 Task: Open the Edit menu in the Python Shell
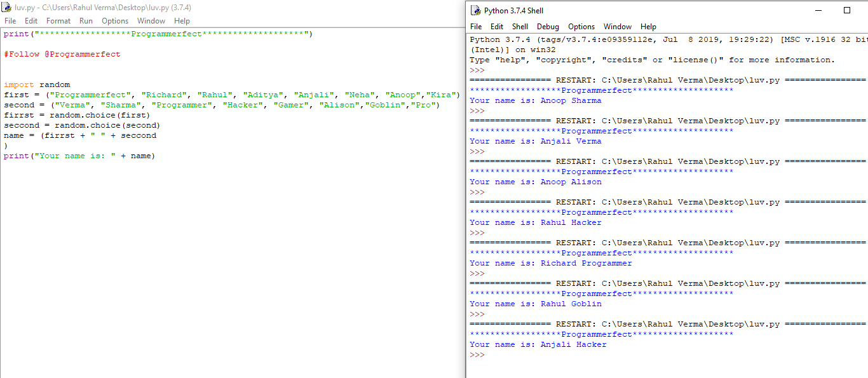coord(498,27)
